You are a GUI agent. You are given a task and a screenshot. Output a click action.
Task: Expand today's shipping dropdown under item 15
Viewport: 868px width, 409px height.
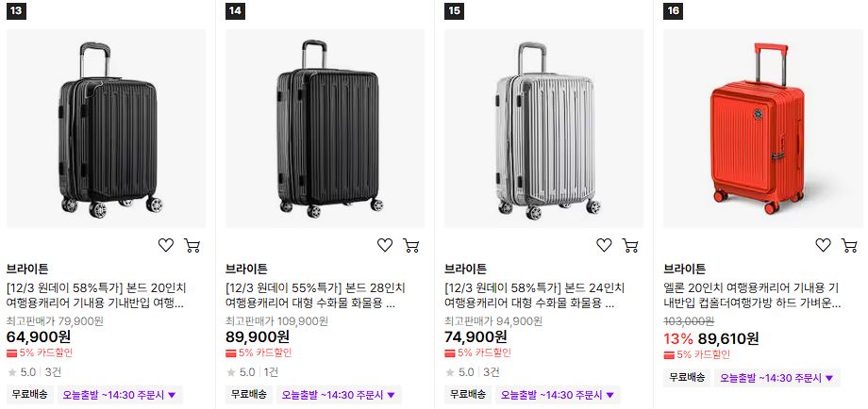click(x=558, y=395)
